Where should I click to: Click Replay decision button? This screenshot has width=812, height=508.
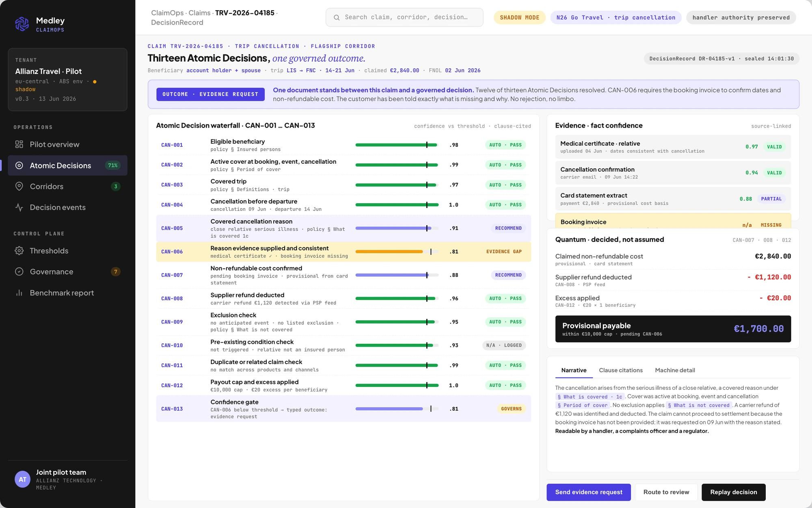click(x=734, y=492)
